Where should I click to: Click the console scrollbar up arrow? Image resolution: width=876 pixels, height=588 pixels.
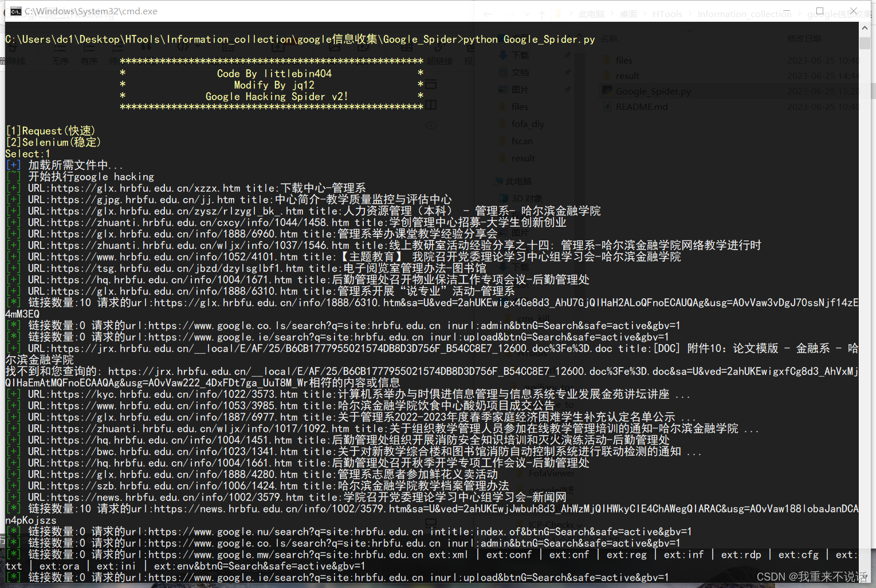pyautogui.click(x=865, y=27)
